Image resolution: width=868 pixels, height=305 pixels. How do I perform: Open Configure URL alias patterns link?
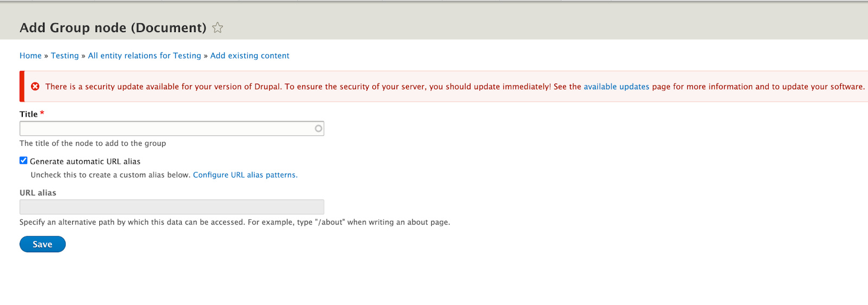(x=245, y=175)
